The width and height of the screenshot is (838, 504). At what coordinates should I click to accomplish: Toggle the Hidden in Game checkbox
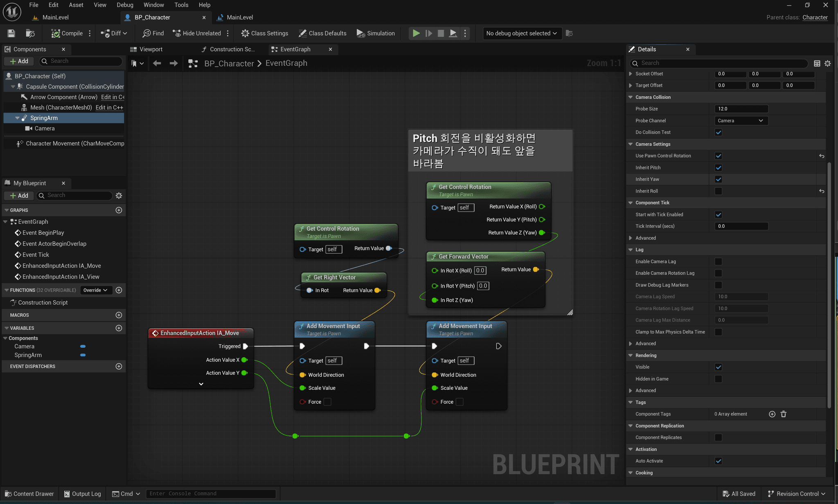pos(718,379)
